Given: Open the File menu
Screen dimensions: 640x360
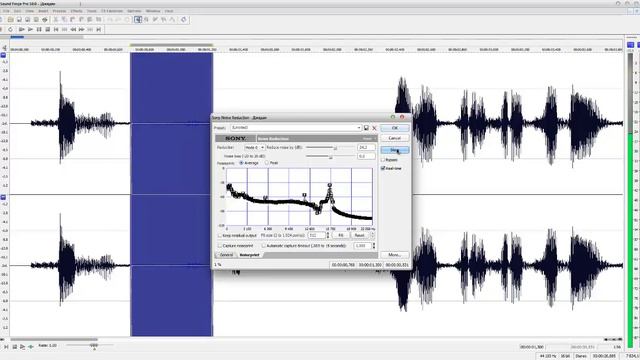Looking at the screenshot, I should point(6,11).
